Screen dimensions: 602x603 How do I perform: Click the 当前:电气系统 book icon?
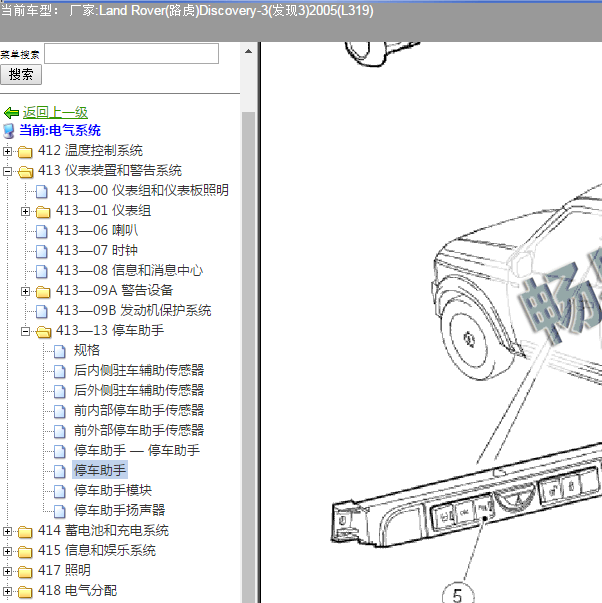(9, 131)
